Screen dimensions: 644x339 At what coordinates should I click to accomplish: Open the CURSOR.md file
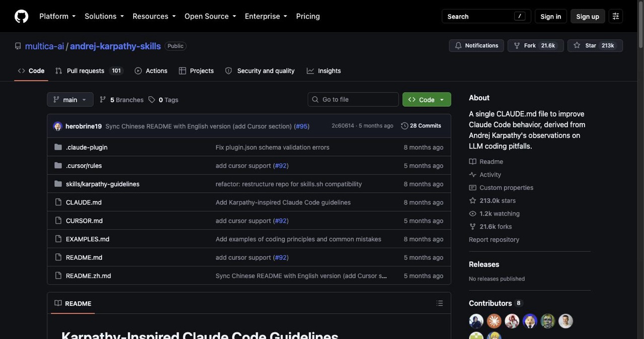tap(84, 221)
